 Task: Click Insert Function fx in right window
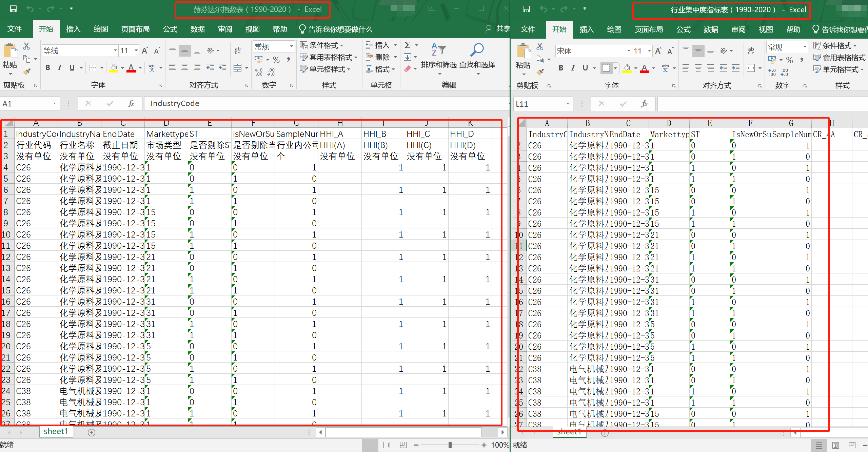pyautogui.click(x=644, y=104)
